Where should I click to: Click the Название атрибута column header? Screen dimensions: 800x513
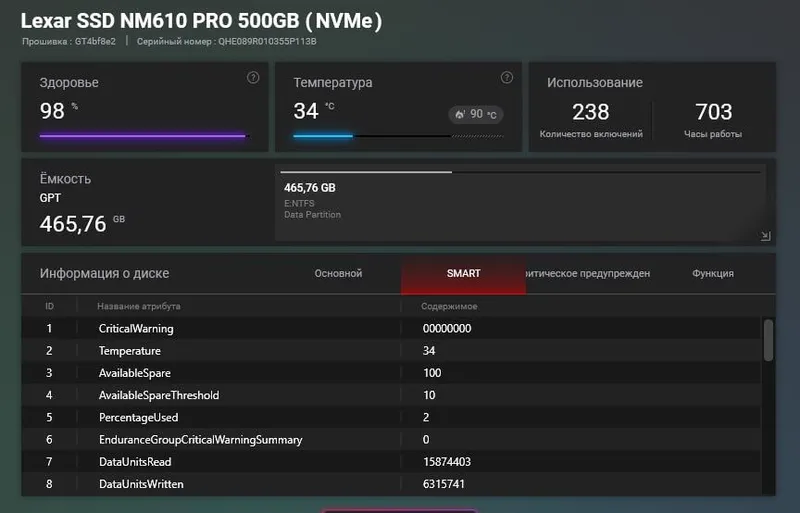pyautogui.click(x=139, y=306)
